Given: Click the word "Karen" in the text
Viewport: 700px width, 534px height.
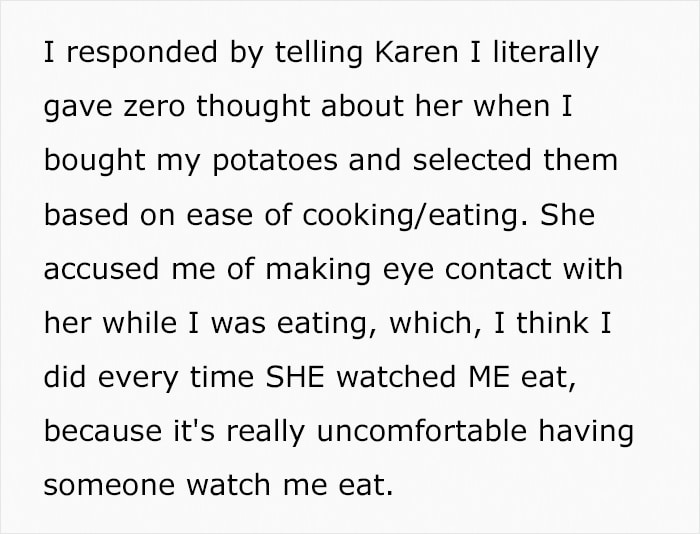Looking at the screenshot, I should pos(417,52).
